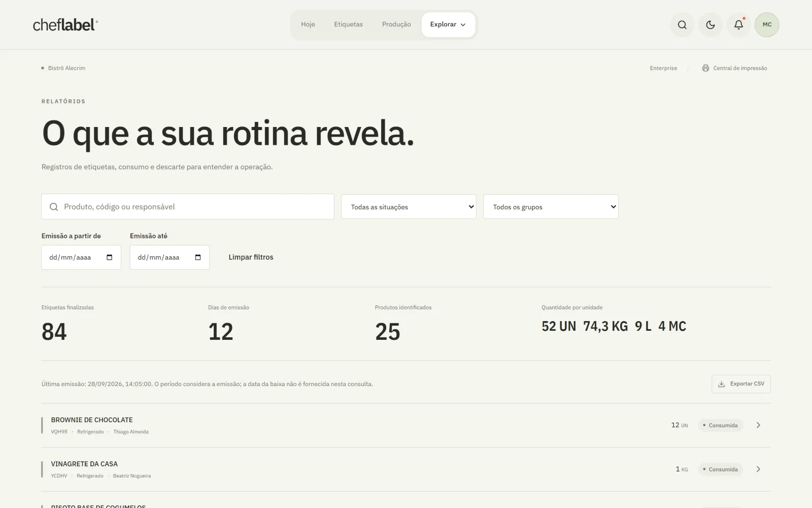The height and width of the screenshot is (508, 812).
Task: Click the VINAGRETE DA CASA title
Action: click(x=84, y=464)
